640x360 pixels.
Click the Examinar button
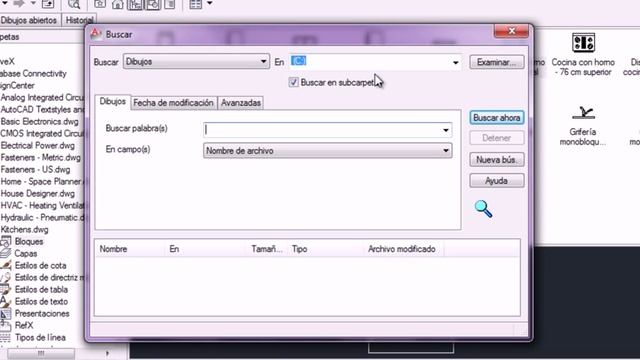(x=496, y=62)
